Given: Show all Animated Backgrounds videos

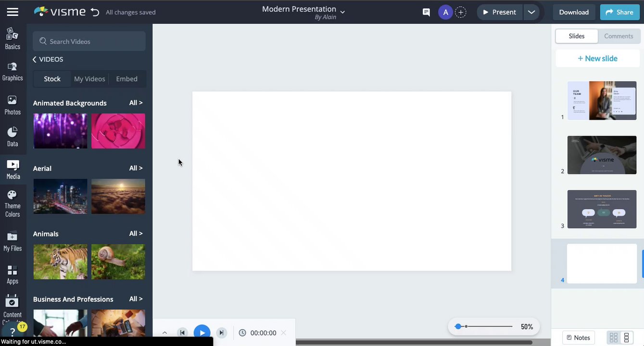Looking at the screenshot, I should tap(136, 103).
